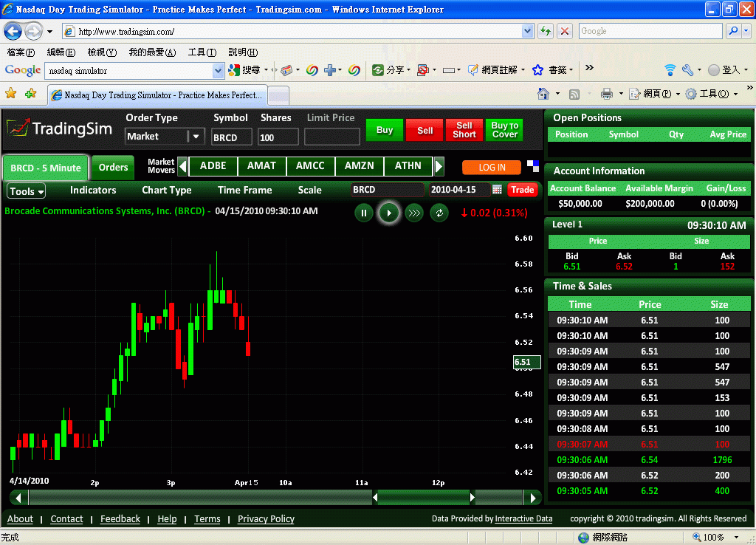Pause the chart playback
Screen dimensions: 756x545
pyautogui.click(x=364, y=213)
